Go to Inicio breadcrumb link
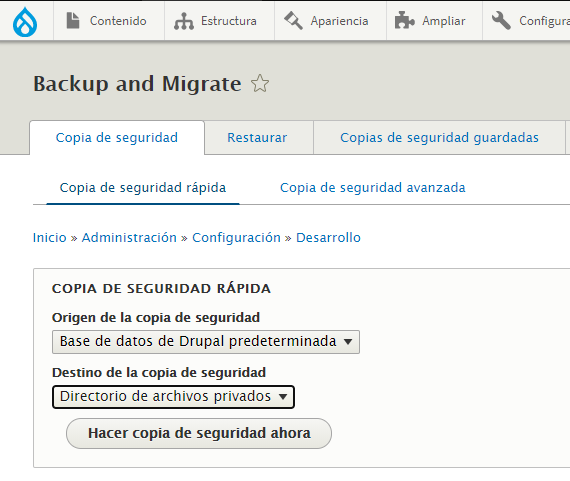Screen dimensions: 570x481 pos(50,238)
